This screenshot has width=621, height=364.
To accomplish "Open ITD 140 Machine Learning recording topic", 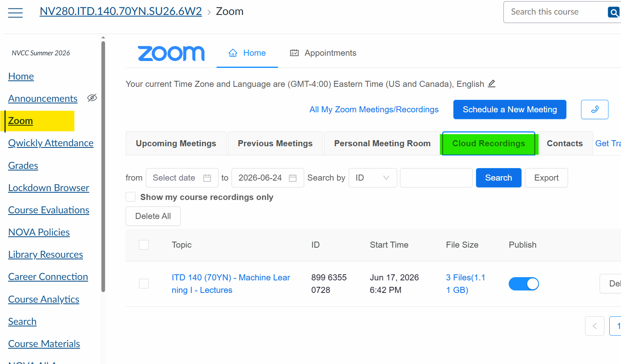I will tap(231, 284).
